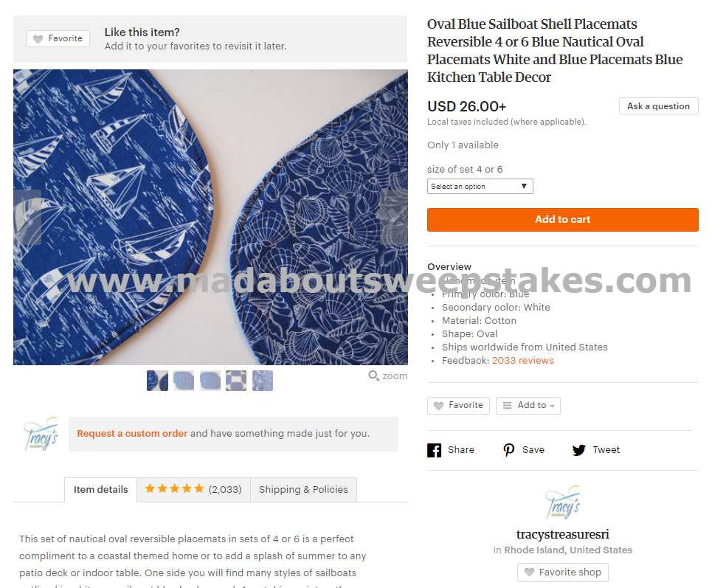Toggle Favorite shop heart button
The width and height of the screenshot is (712, 588).
[x=563, y=573]
